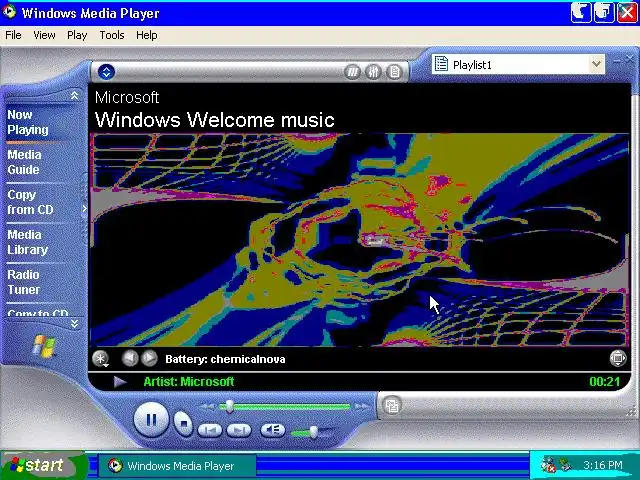This screenshot has height=480, width=640.
Task: Click the rewind arrow beside seek bar
Action: pyautogui.click(x=208, y=407)
